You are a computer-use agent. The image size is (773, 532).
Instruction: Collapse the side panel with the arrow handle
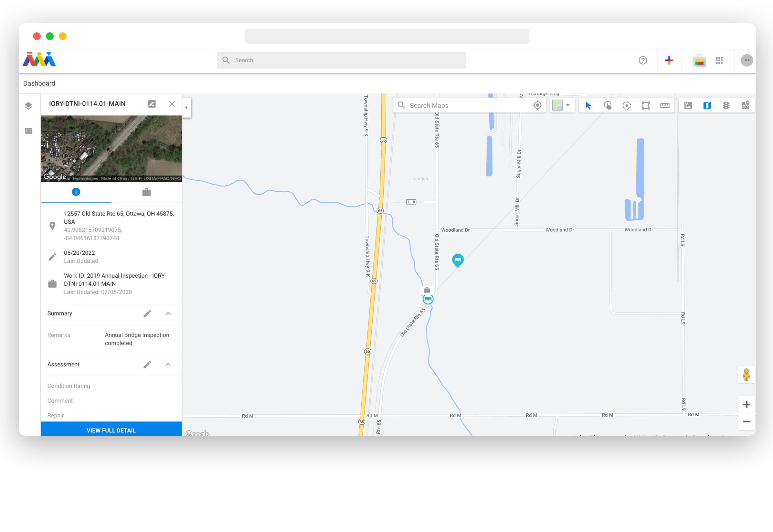click(x=186, y=108)
